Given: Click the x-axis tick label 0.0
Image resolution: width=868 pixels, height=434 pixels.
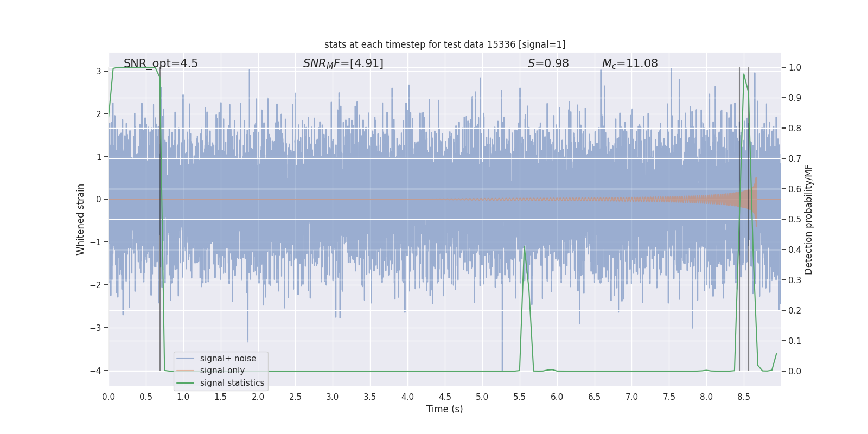Looking at the screenshot, I should click(x=108, y=397).
